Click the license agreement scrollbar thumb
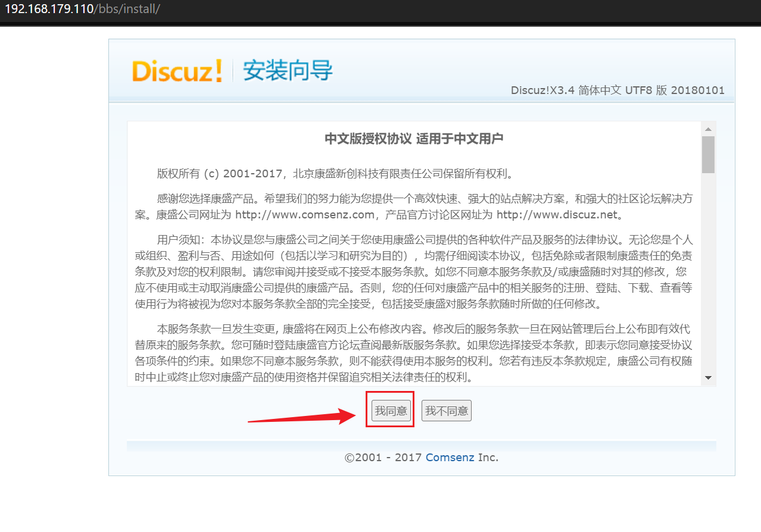The image size is (761, 532). (708, 154)
